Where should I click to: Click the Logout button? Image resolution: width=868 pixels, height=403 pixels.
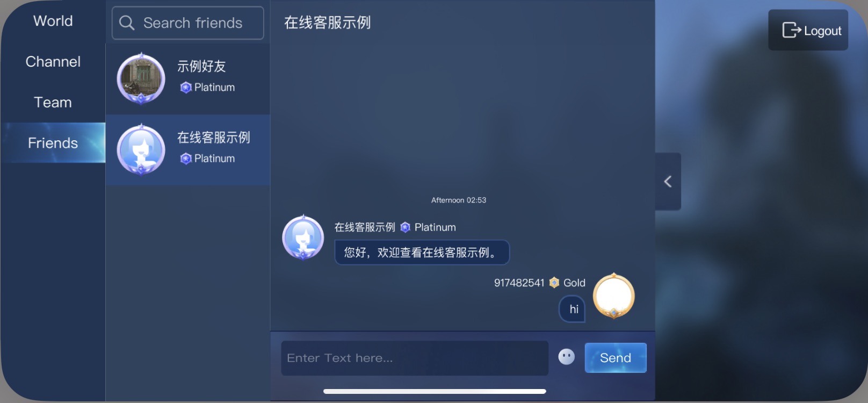pyautogui.click(x=808, y=30)
